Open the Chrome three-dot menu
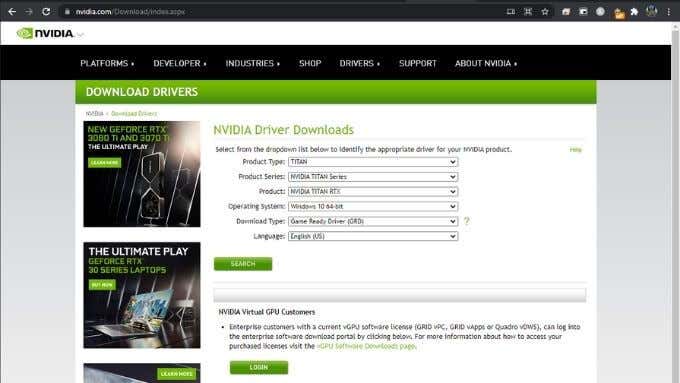Image resolution: width=680 pixels, height=383 pixels. [x=669, y=12]
